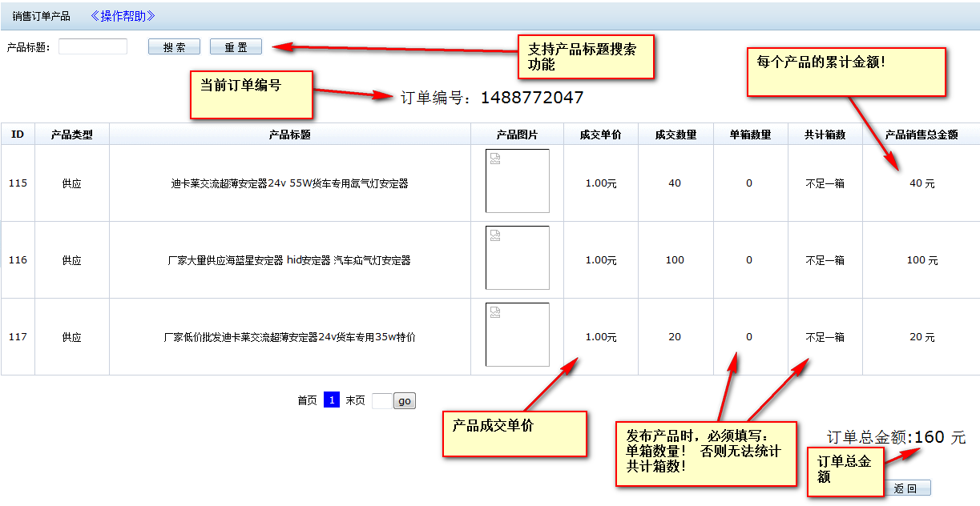
Task: Click the page number input box
Action: click(x=382, y=401)
